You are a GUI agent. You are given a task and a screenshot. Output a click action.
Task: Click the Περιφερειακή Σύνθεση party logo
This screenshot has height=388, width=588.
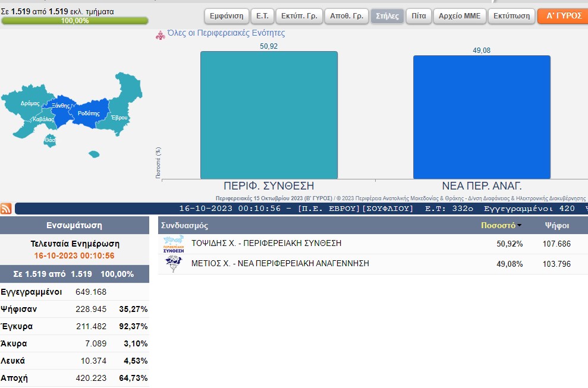click(x=174, y=244)
